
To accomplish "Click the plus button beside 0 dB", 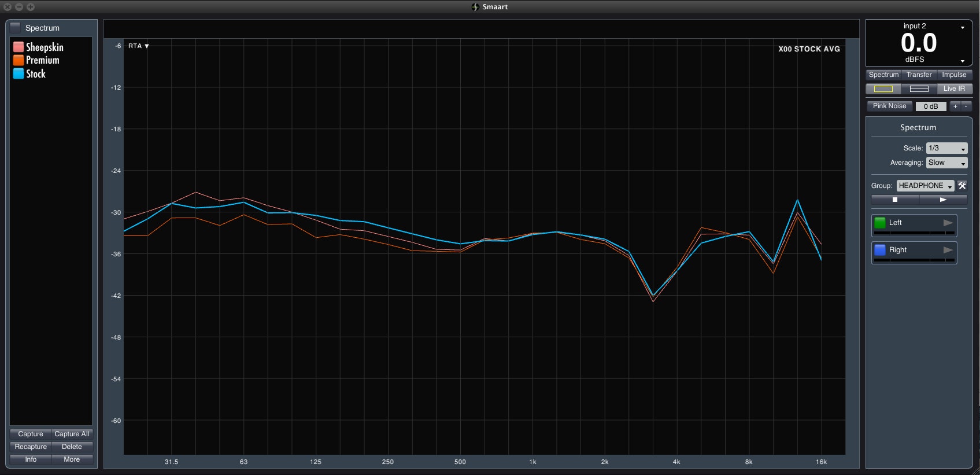I will click(955, 106).
